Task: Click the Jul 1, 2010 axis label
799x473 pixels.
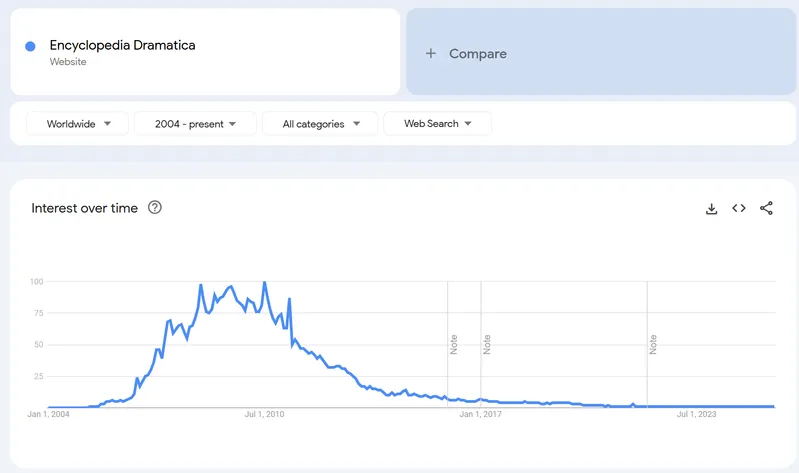Action: point(265,414)
